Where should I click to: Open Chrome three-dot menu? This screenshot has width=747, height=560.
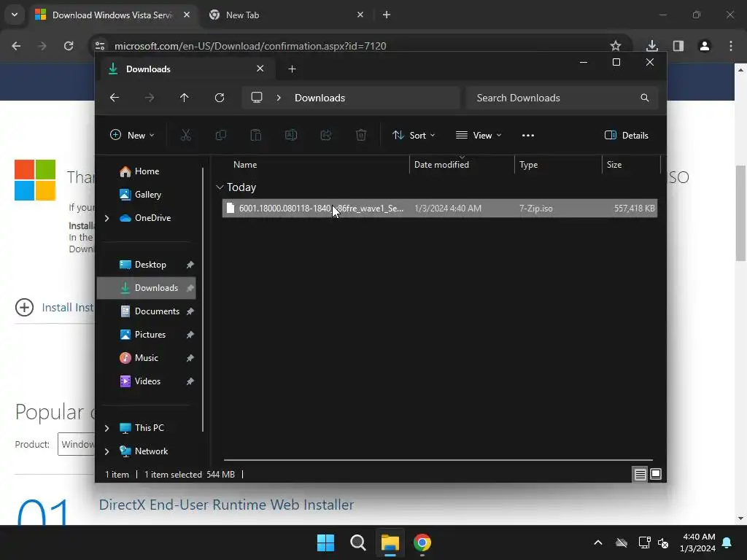[731, 46]
